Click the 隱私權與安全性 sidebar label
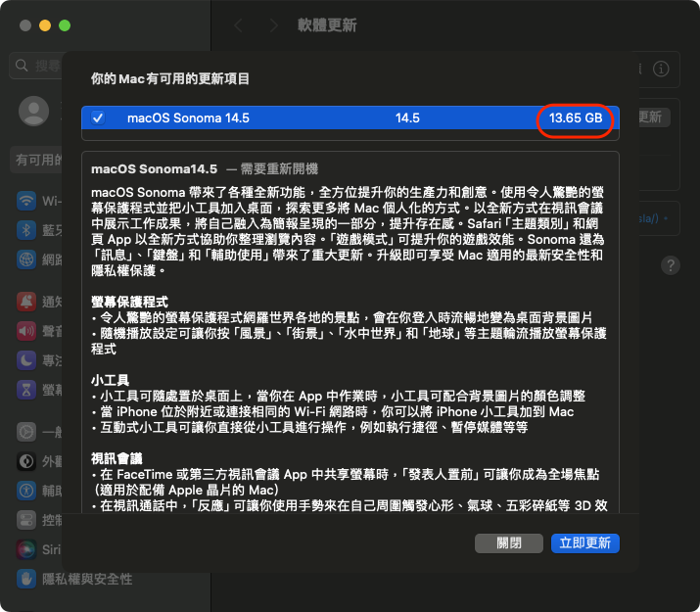 (87, 580)
